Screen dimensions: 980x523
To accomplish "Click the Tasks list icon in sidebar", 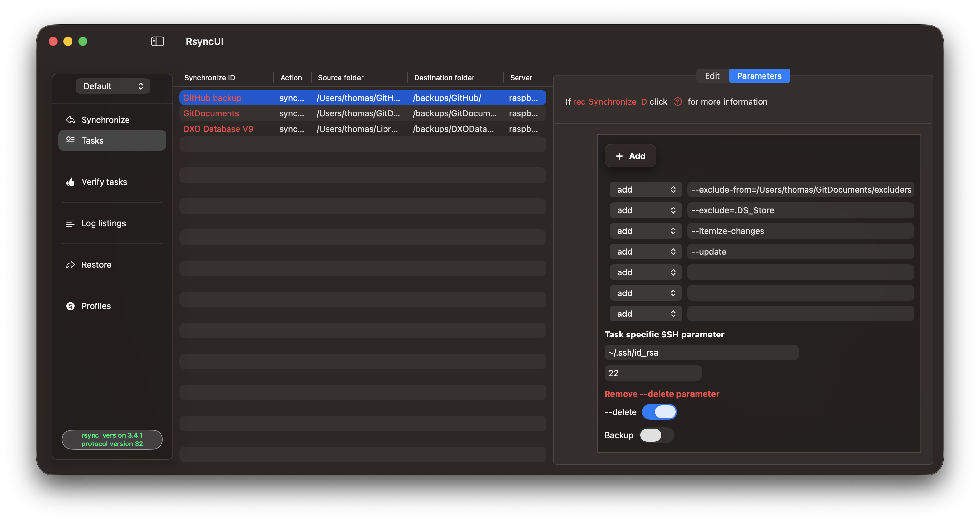I will [x=70, y=140].
